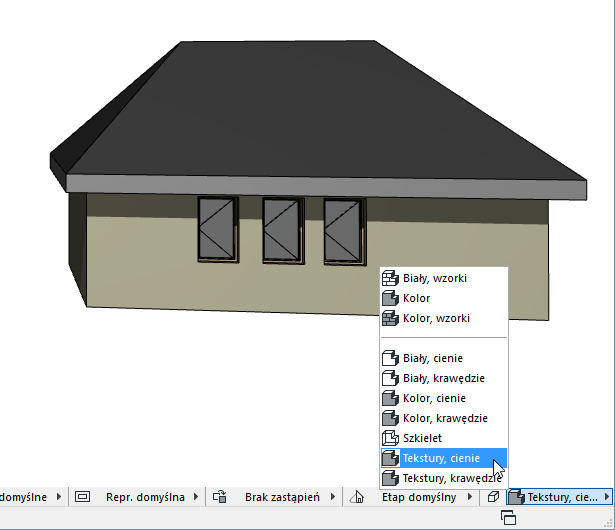Click the renovation filter icon before "Etap domyślny"
Image resolution: width=615 pixels, height=530 pixels.
[x=357, y=497]
